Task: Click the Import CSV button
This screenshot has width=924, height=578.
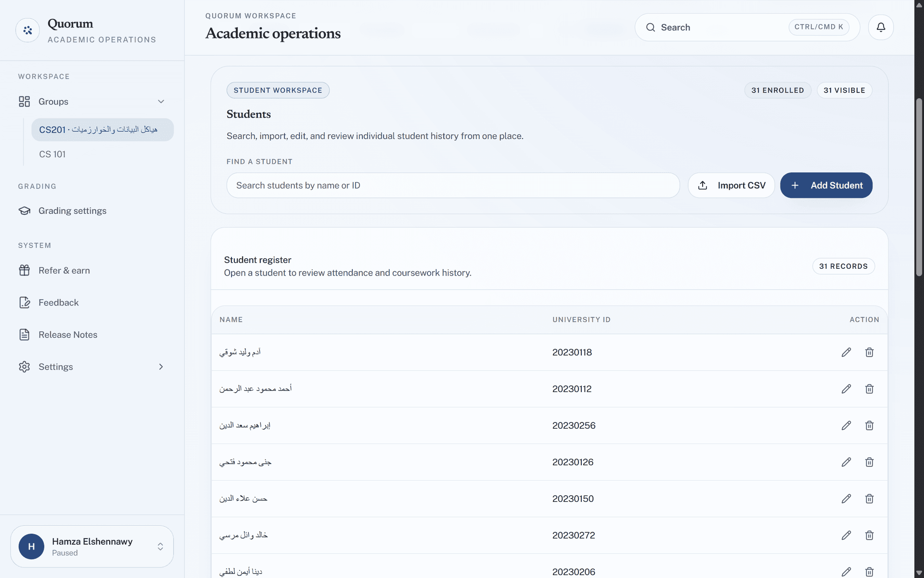Action: coord(731,185)
